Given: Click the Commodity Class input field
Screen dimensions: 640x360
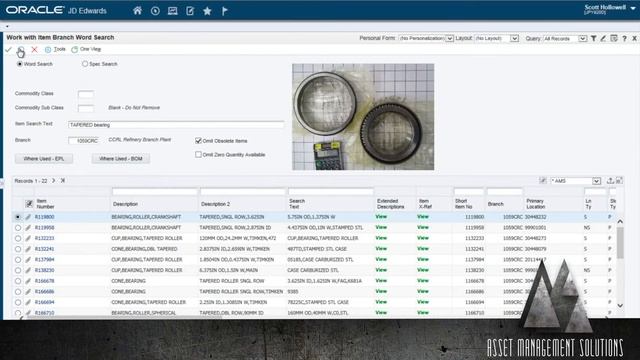Looking at the screenshot, I should click(86, 94).
